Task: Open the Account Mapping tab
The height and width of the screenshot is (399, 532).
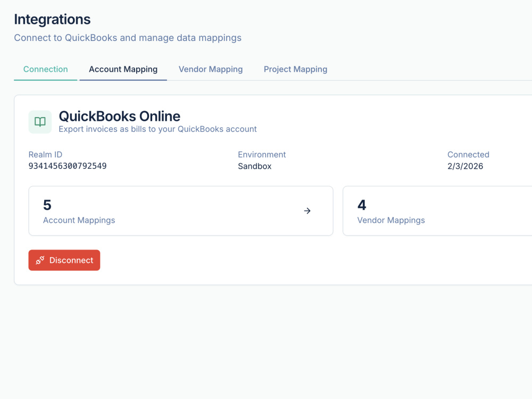Action: [123, 69]
